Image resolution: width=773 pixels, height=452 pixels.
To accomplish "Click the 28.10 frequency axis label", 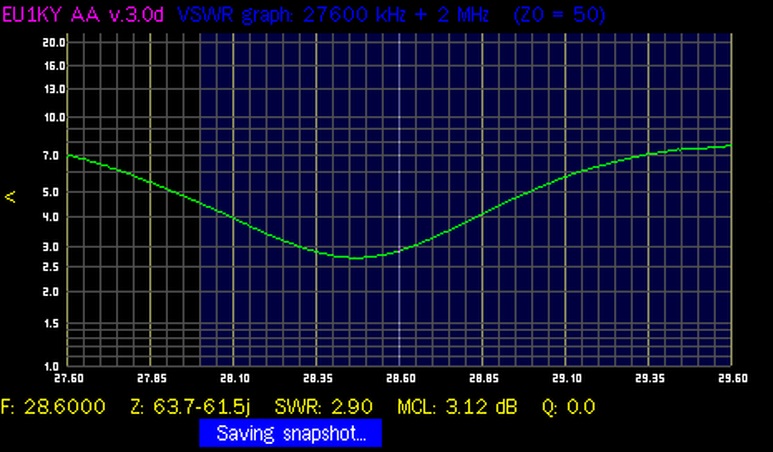I will tap(235, 379).
